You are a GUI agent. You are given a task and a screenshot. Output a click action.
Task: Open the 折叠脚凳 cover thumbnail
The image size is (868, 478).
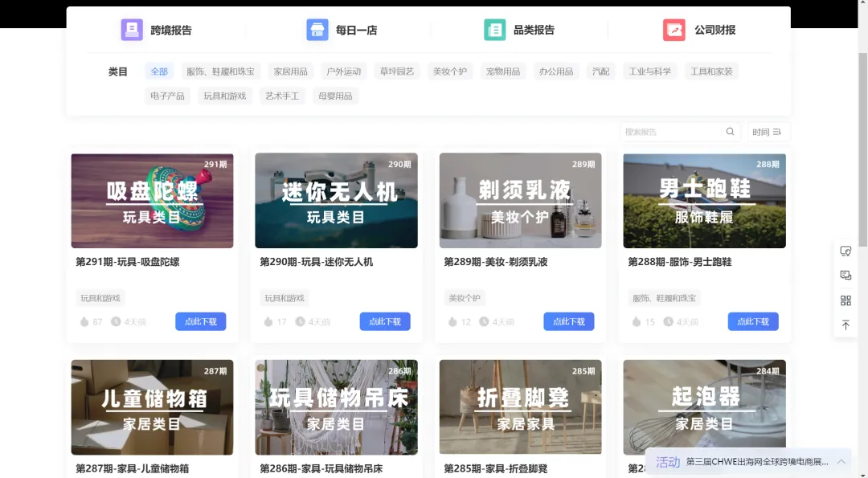520,407
